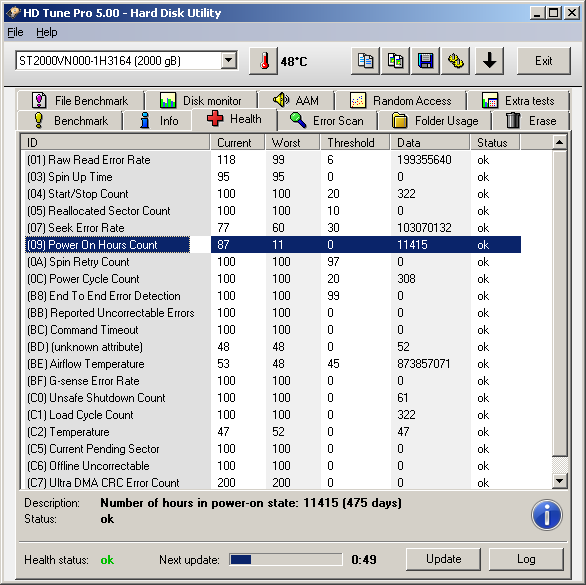This screenshot has height=585, width=586.
Task: Save screenshot with floppy disk icon
Action: pos(425,61)
